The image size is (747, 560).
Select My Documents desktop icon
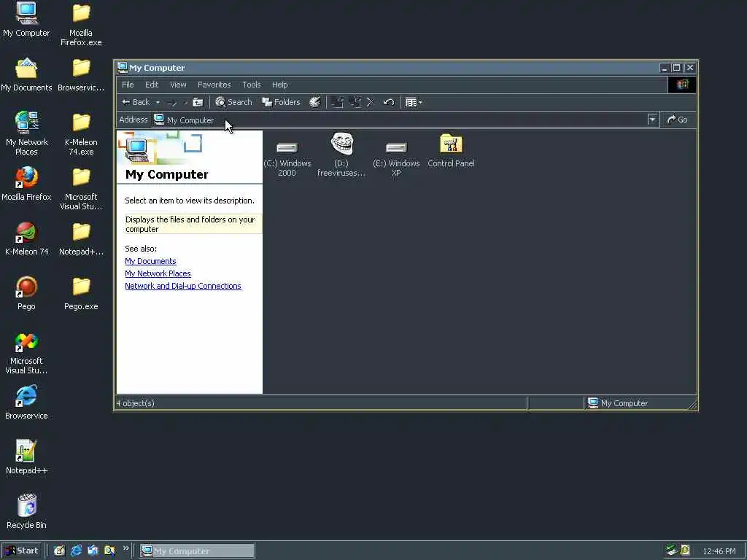coord(26,74)
